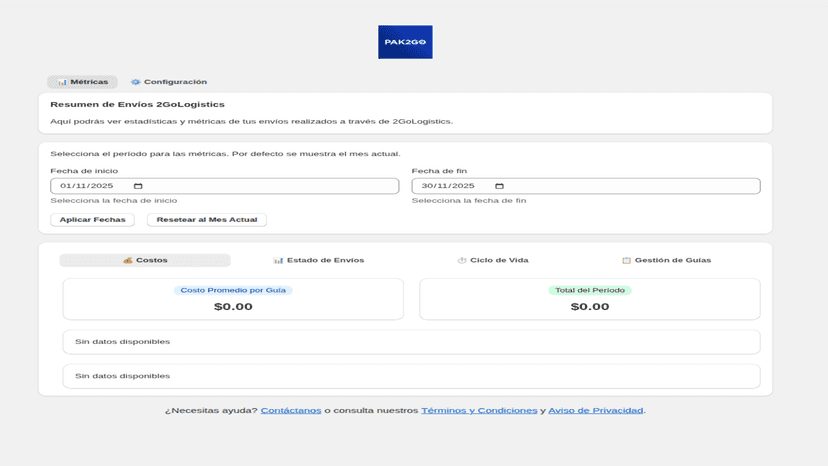Click the Selecciona la fecha de fin hint
Image resolution: width=828 pixels, height=466 pixels.
(469, 201)
